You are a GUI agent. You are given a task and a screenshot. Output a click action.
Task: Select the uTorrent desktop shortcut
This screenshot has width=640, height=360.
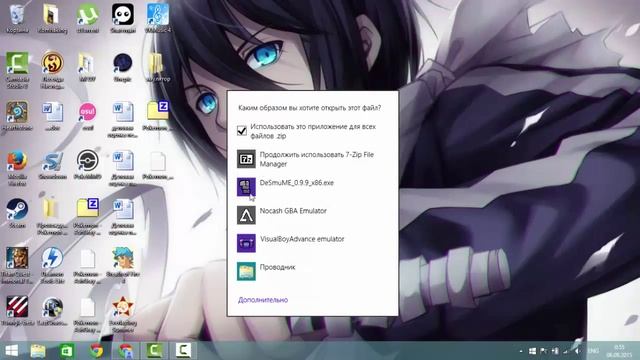[87, 18]
